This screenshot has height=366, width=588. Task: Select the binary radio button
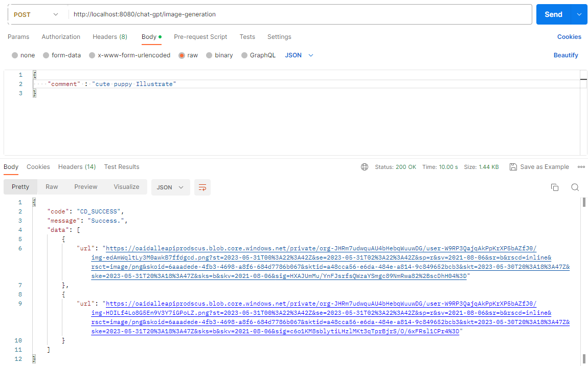click(x=209, y=55)
